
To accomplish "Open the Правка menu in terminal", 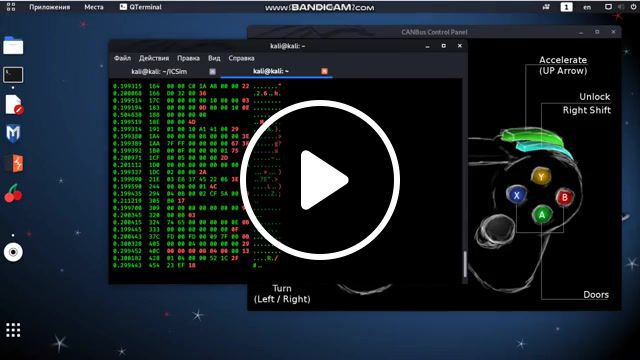I will coord(188,58).
